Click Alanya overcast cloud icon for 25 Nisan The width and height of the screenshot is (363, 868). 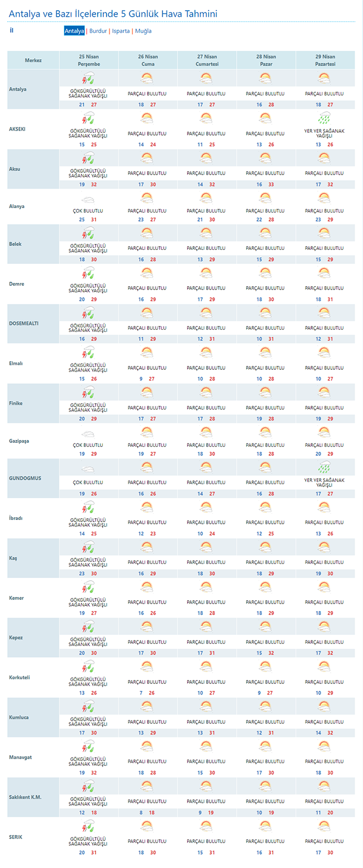(x=88, y=198)
